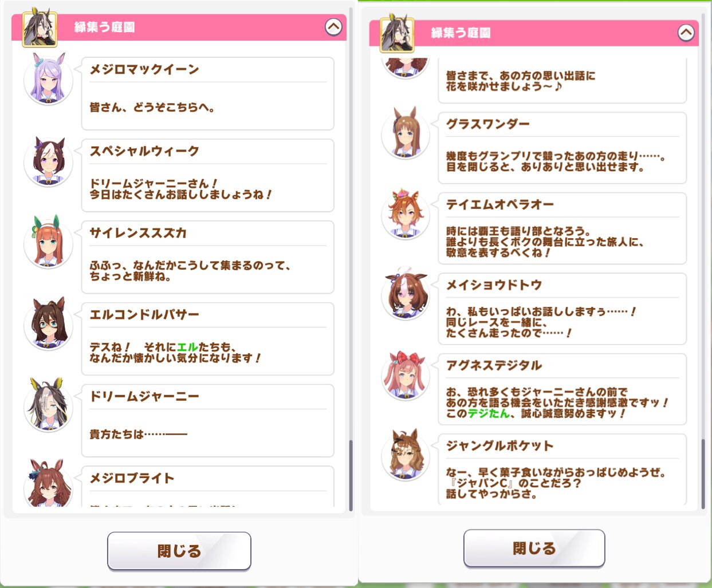Image resolution: width=712 pixels, height=588 pixels.
Task: Select ジャングルポケット's dialogue message box
Action: coord(562,471)
